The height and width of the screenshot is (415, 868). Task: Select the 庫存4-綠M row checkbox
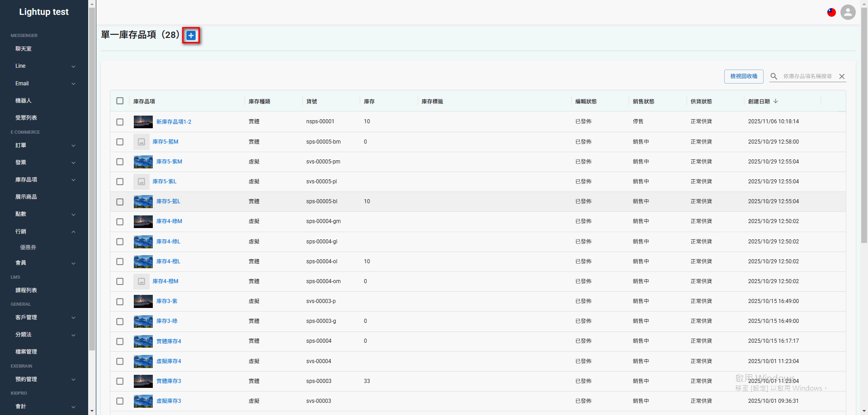(120, 222)
